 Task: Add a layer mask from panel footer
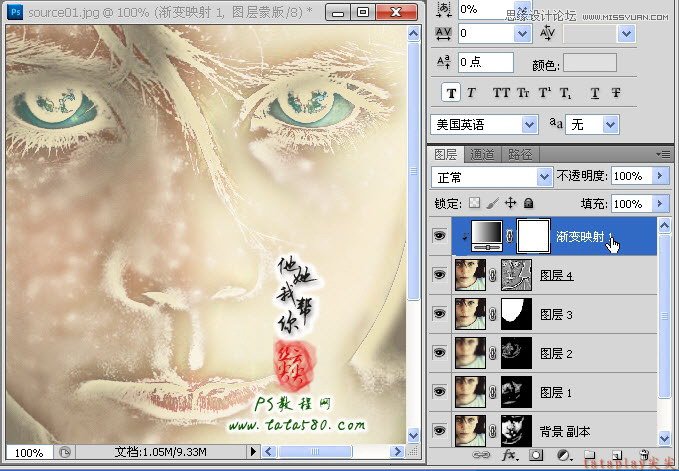535,456
